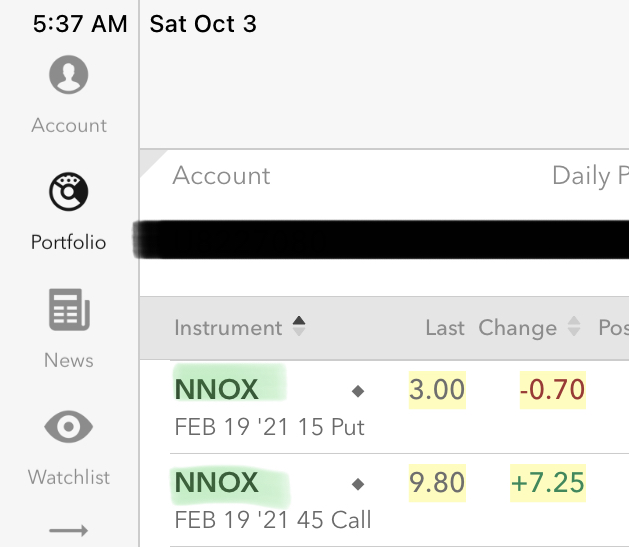Click diamond icon on NNOX Call row
The width and height of the screenshot is (629, 547).
(x=358, y=484)
